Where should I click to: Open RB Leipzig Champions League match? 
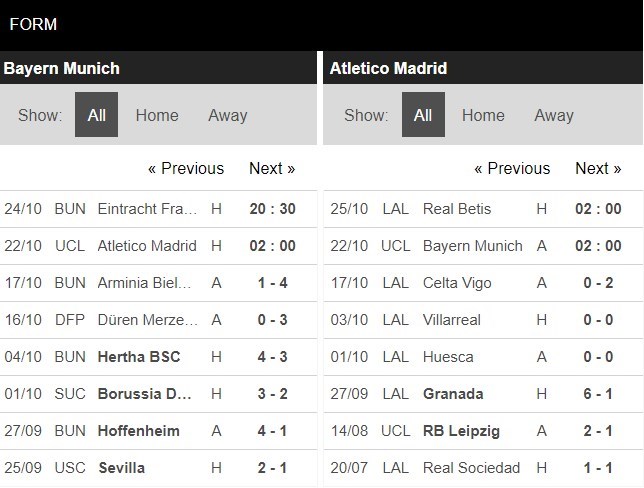[483, 431]
